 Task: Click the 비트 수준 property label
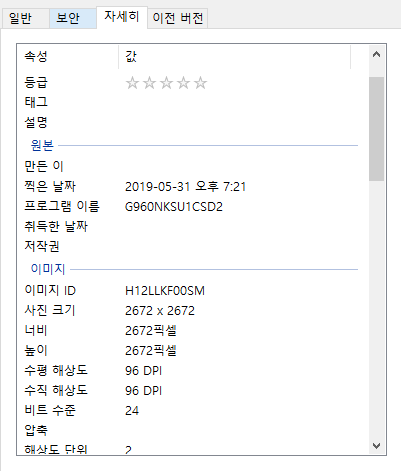click(x=50, y=410)
